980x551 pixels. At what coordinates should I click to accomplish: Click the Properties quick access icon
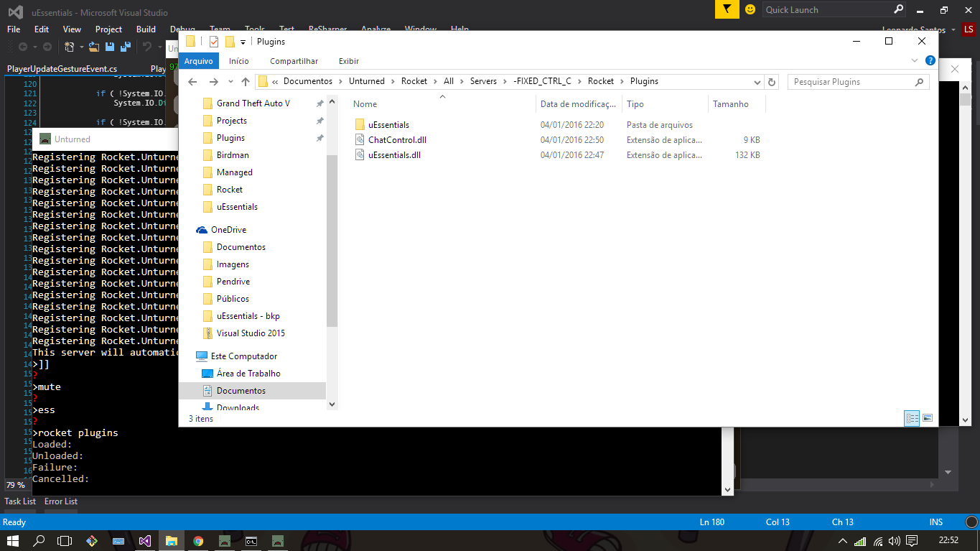(x=214, y=42)
